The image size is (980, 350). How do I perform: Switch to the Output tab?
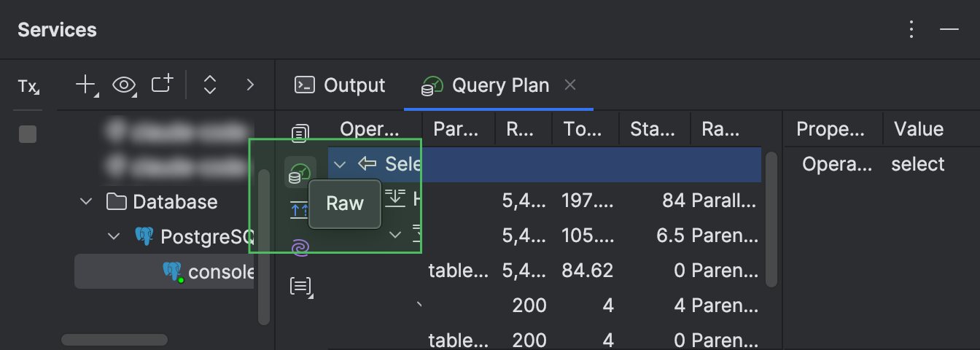coord(339,85)
